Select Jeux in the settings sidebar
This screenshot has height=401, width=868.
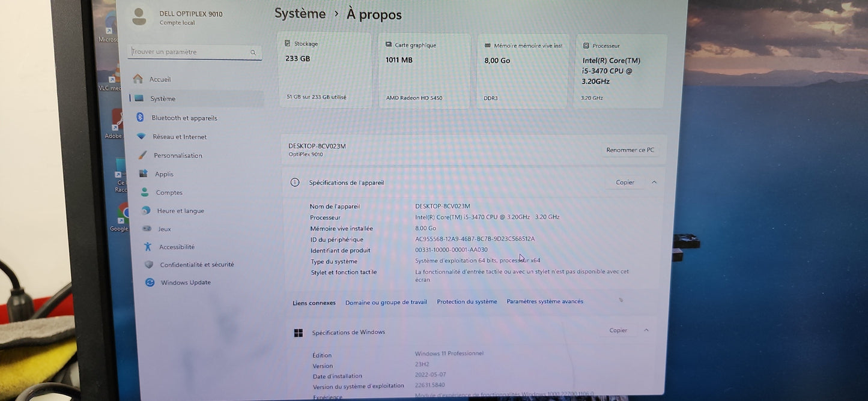point(164,229)
